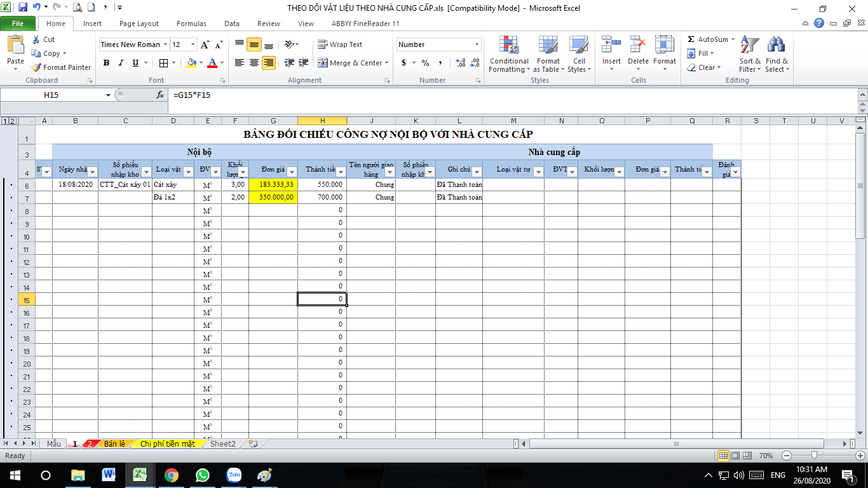Click the Merge & Center icon
This screenshot has height=488, width=868.
click(323, 63)
